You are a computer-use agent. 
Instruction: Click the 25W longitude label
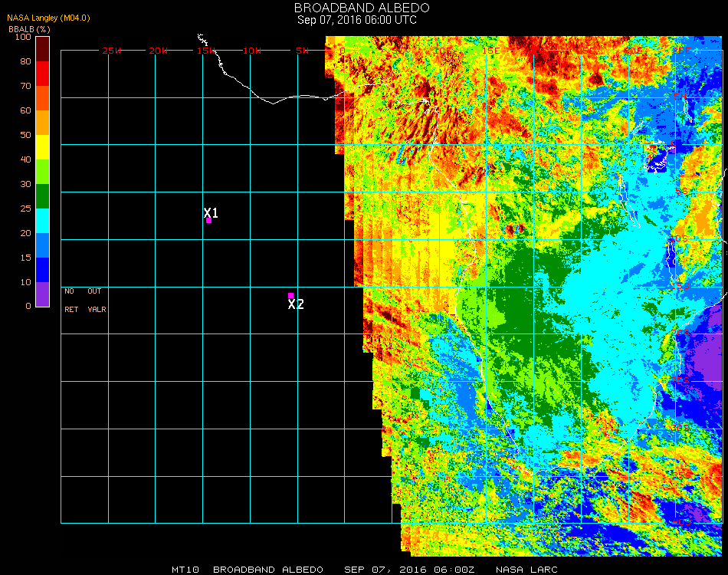point(112,51)
